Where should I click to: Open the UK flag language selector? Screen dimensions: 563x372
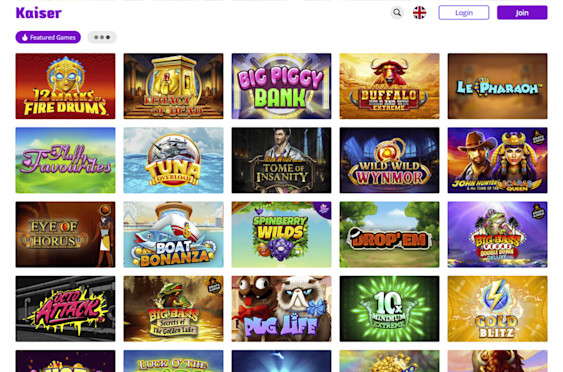pyautogui.click(x=419, y=13)
